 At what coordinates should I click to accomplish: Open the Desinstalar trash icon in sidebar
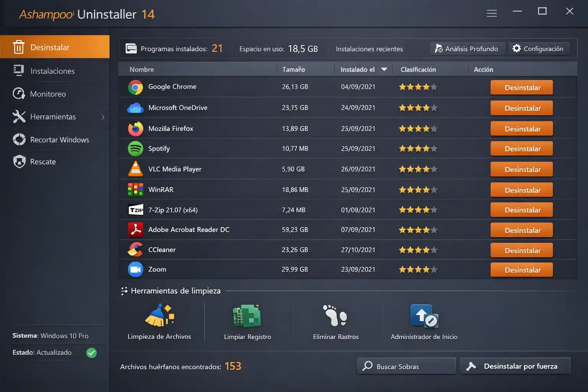pos(19,47)
